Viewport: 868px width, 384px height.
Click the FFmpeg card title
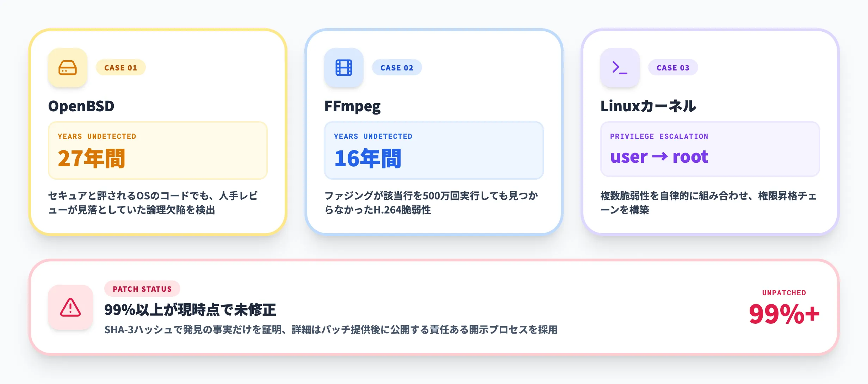(x=352, y=106)
